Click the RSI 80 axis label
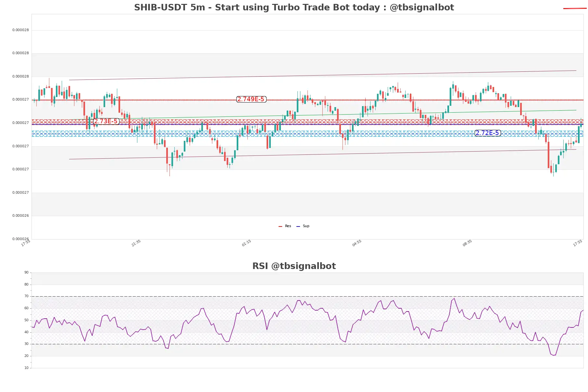 point(26,285)
